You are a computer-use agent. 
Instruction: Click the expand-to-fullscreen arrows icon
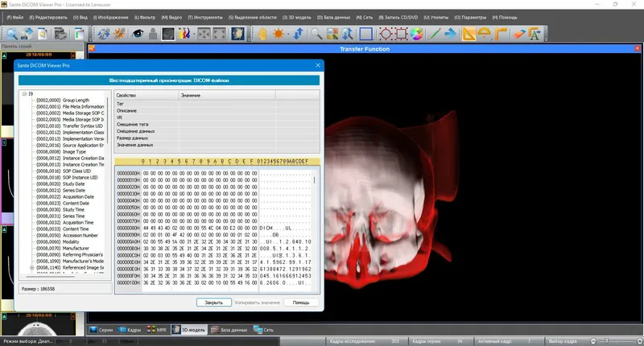pyautogui.click(x=220, y=34)
